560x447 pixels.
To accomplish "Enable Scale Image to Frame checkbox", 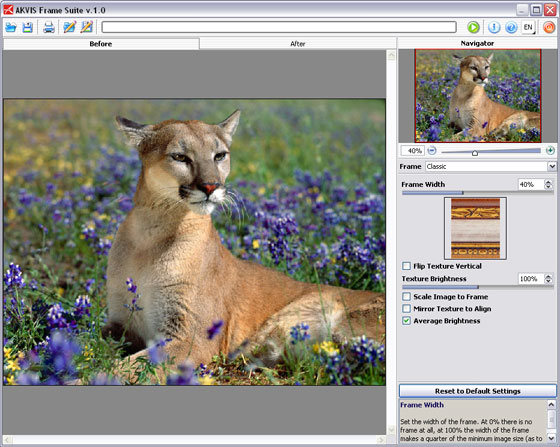I will (406, 297).
